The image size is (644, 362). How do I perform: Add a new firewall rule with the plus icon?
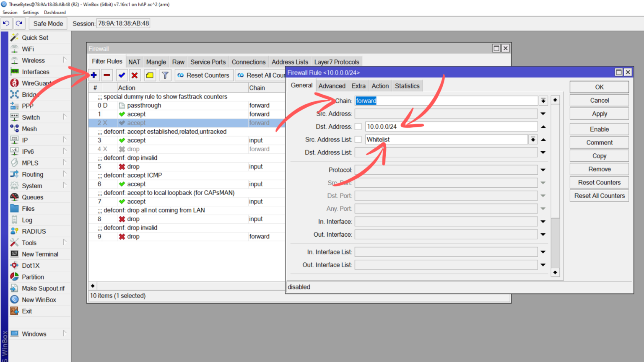(x=93, y=75)
